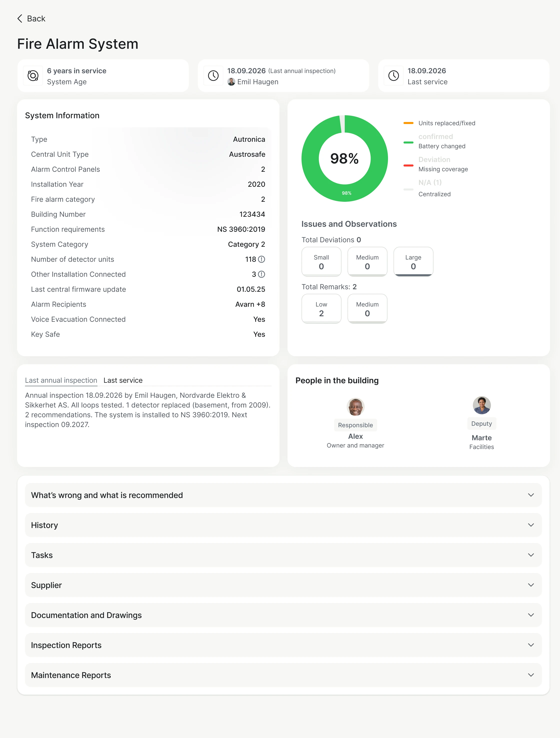Click the orange Units replaced/fixed legend swatch

[408, 123]
